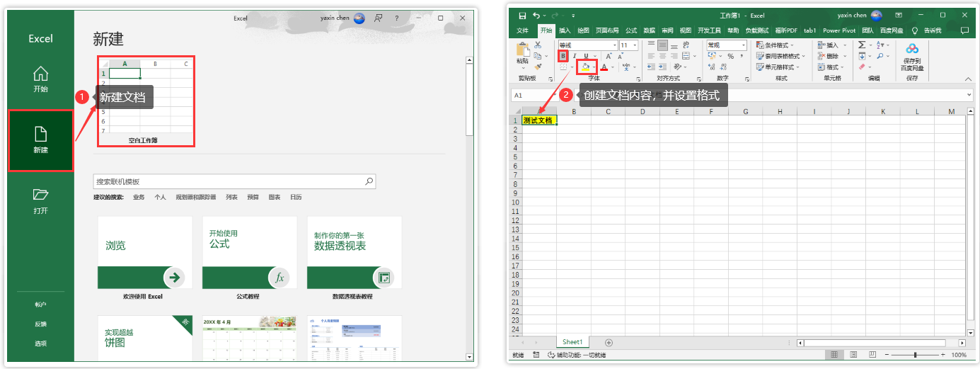Open the 开始 (Home) item in the Excel sidebar
Image resolution: width=980 pixels, height=369 pixels.
(40, 79)
